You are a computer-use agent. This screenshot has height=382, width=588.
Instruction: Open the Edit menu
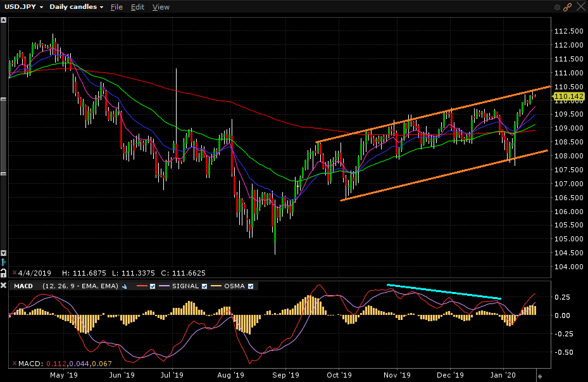(137, 7)
